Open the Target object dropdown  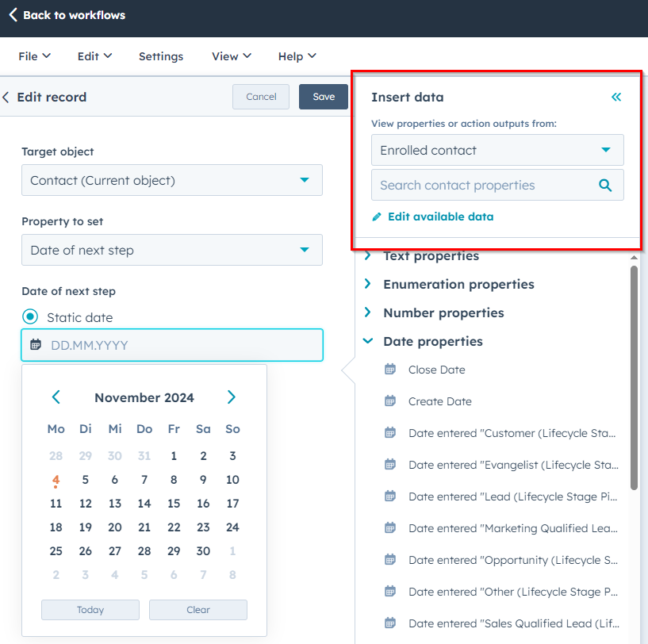[171, 180]
